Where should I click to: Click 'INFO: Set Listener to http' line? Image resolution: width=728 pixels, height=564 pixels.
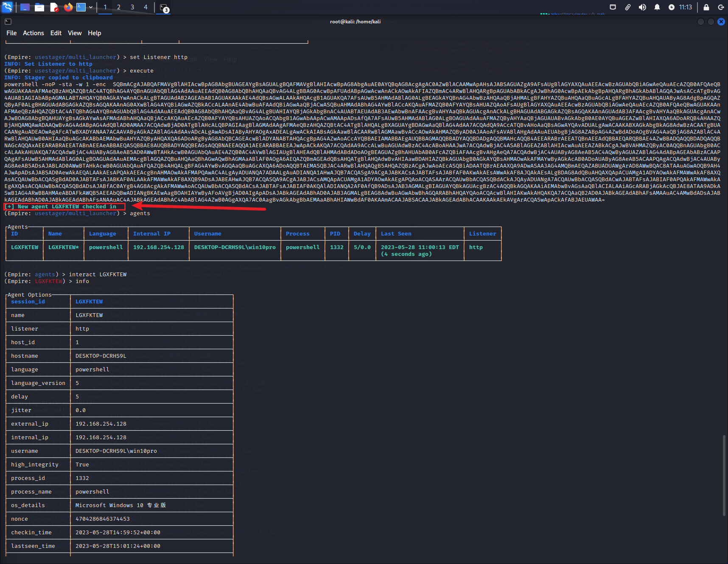pyautogui.click(x=48, y=64)
